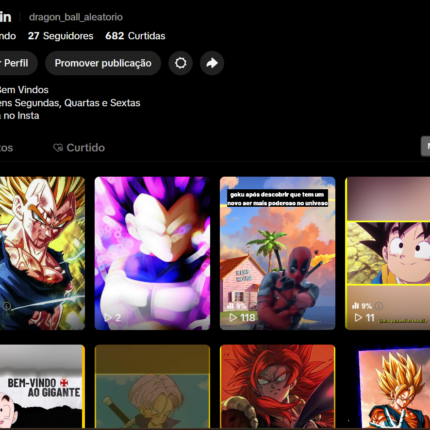430x430 pixels.
Task: Open the Trunks video thumbnail
Action: pyautogui.click(x=152, y=387)
